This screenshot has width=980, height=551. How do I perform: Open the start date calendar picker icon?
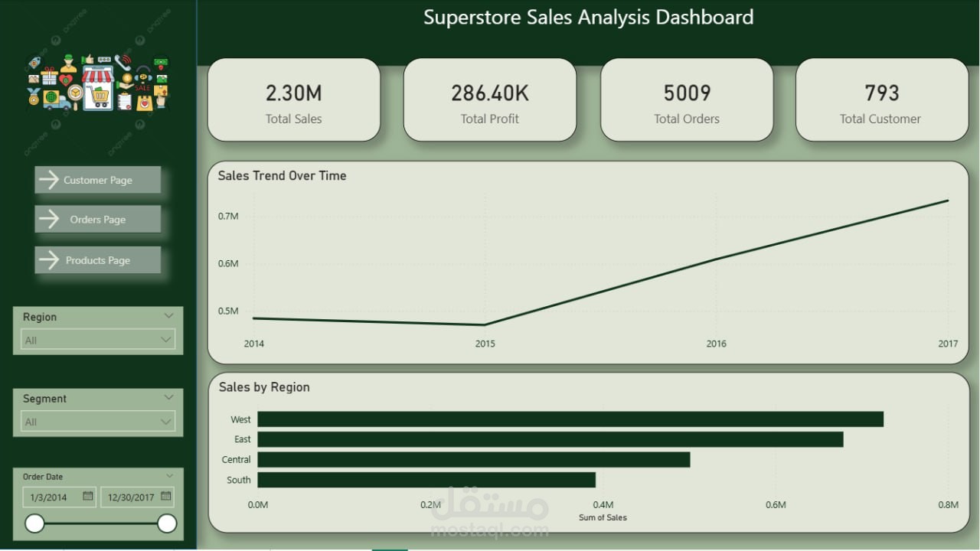[88, 496]
